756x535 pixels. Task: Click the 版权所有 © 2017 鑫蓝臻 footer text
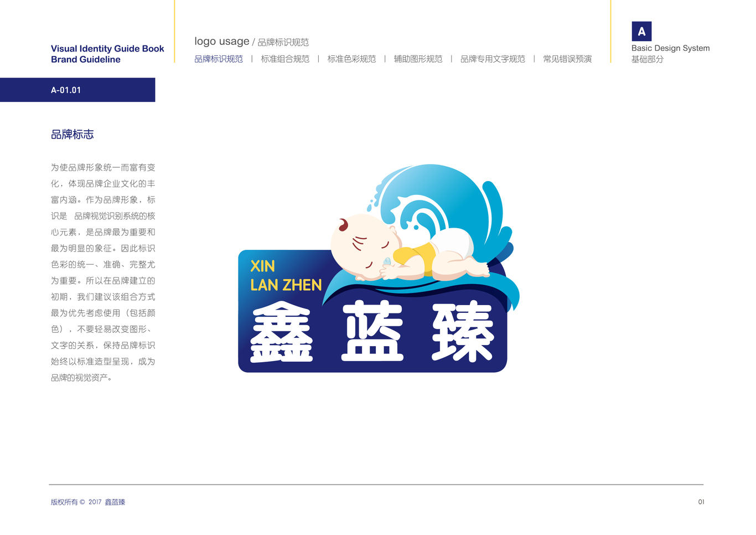[88, 502]
